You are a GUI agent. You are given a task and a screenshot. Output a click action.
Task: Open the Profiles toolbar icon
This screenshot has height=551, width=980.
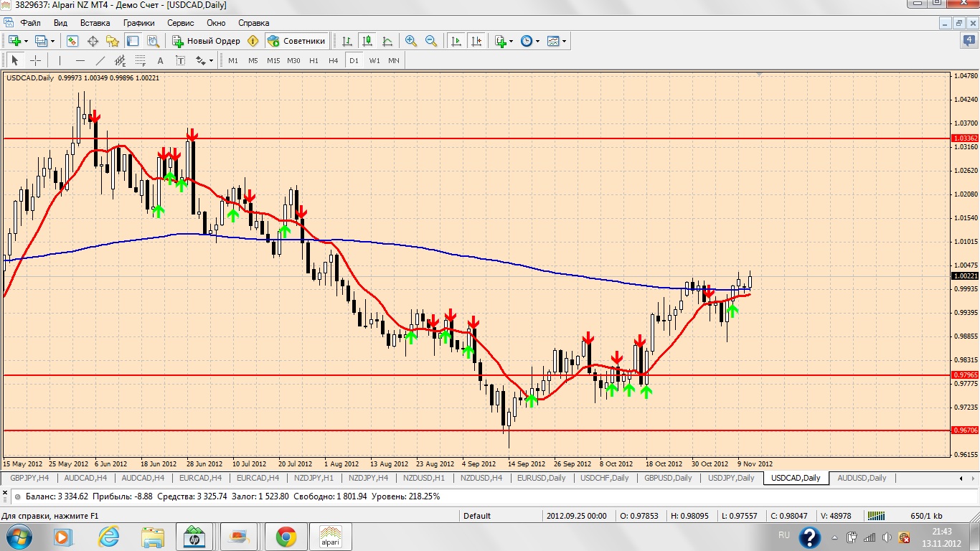point(41,41)
